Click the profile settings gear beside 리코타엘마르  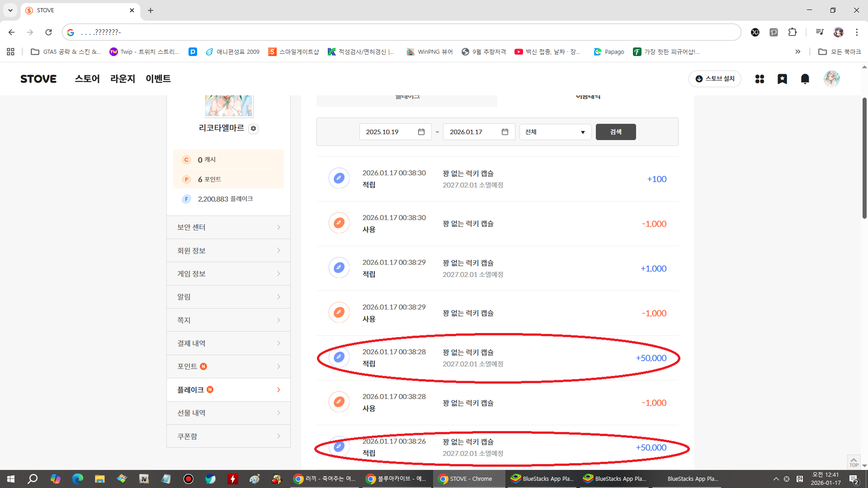pyautogui.click(x=254, y=129)
